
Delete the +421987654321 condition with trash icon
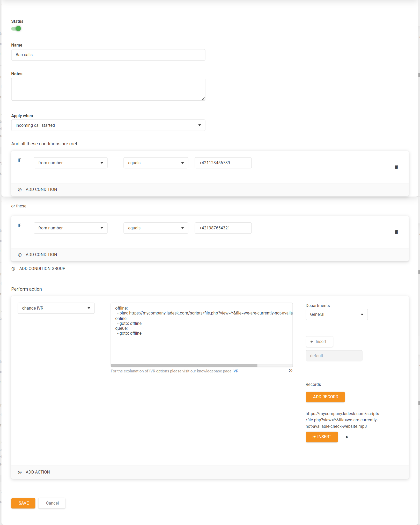pos(396,232)
